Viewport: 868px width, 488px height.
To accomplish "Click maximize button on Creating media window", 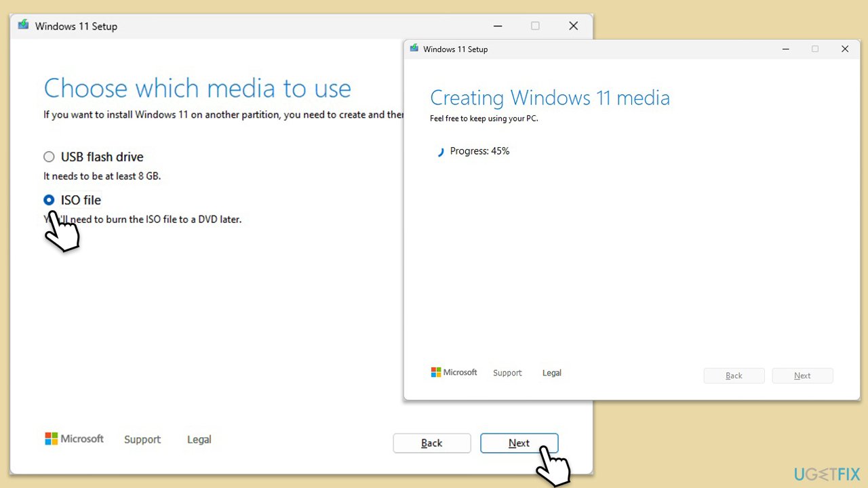I will (x=815, y=49).
